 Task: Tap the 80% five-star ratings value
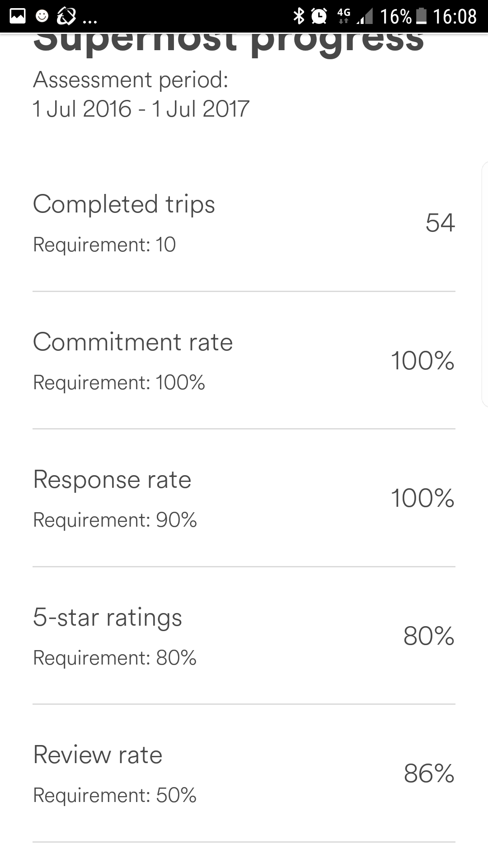429,636
